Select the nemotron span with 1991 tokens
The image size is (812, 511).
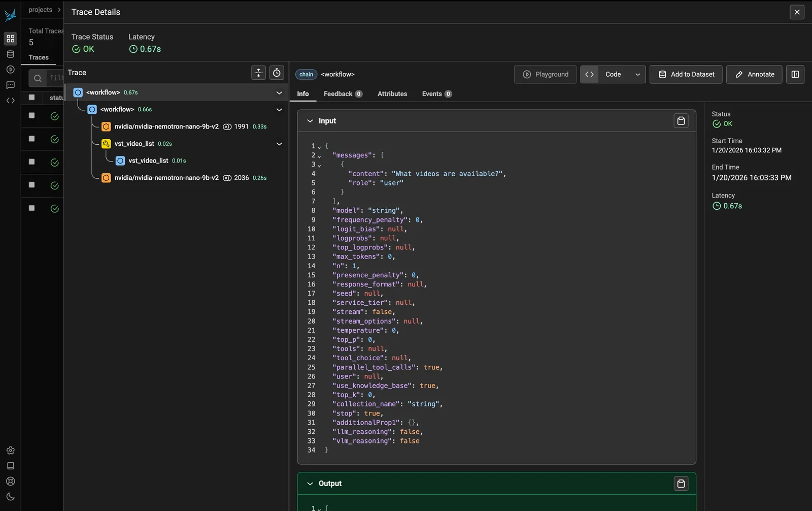(177, 126)
